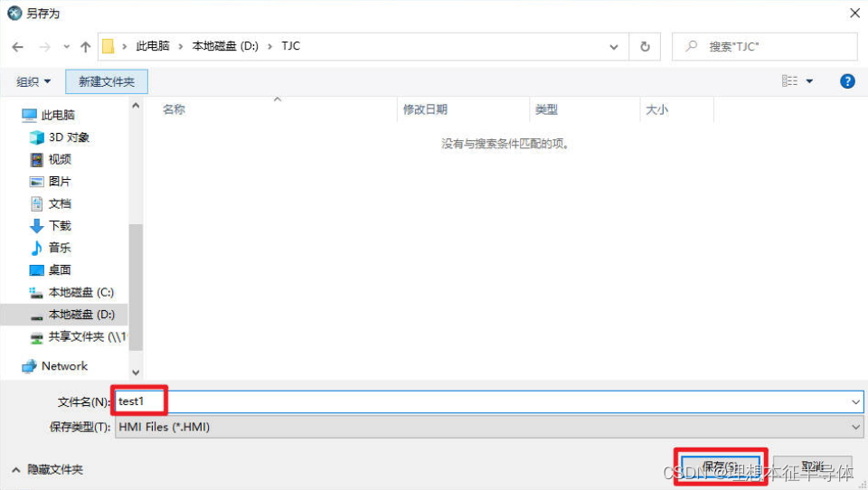
Task: Sort by 大小 column header
Action: coord(657,109)
